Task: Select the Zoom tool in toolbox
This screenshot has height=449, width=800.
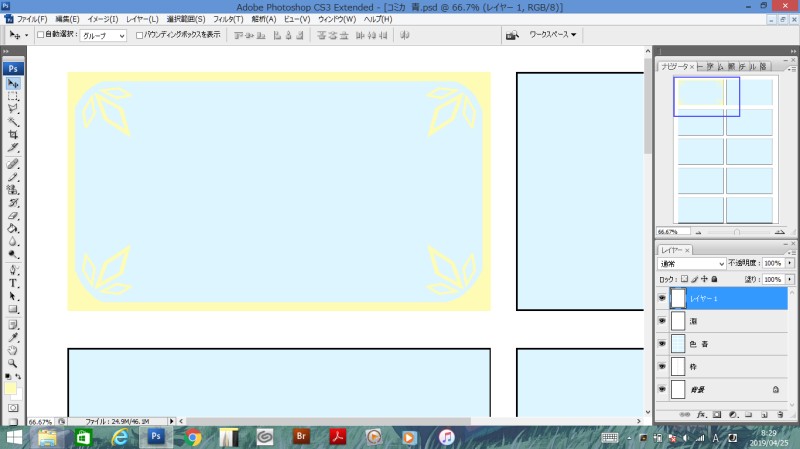Action: pos(13,363)
